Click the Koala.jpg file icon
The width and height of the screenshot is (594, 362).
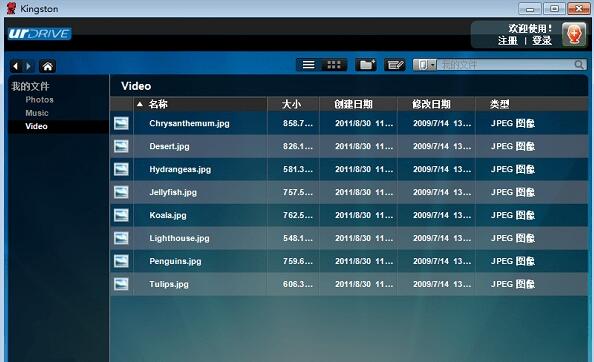(121, 215)
